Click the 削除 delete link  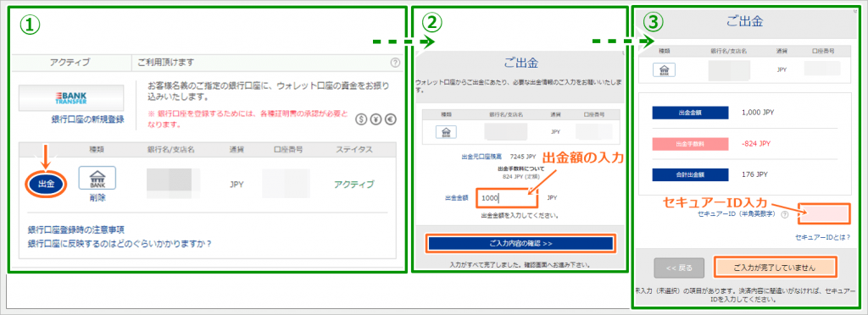(x=98, y=198)
